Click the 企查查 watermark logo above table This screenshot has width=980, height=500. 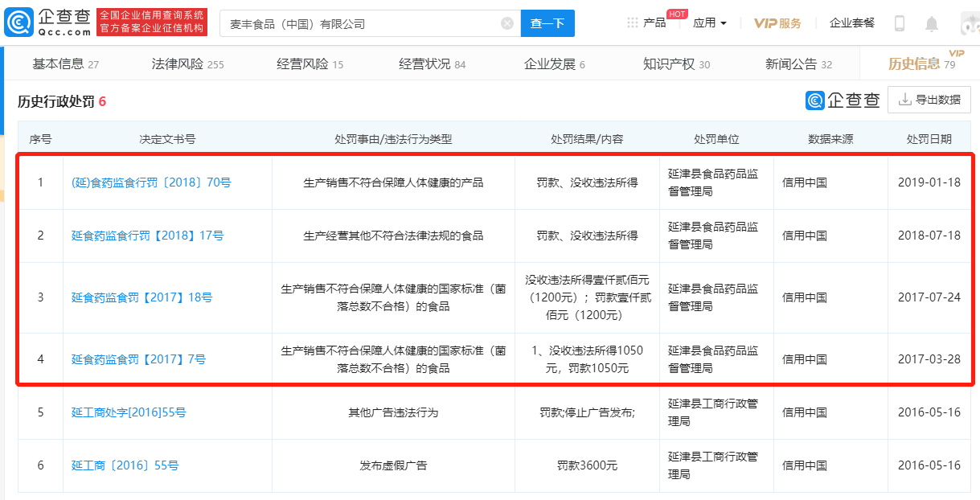click(x=843, y=100)
